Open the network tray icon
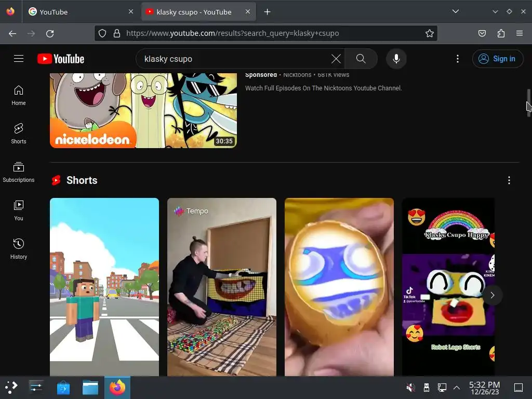Screen dimensions: 532x399 point(442,387)
